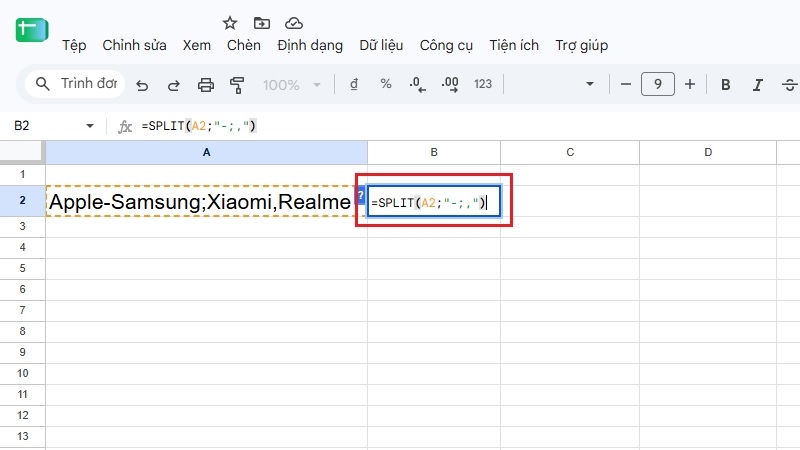This screenshot has width=800, height=450.
Task: Open the 123 number formats menu
Action: [x=483, y=84]
